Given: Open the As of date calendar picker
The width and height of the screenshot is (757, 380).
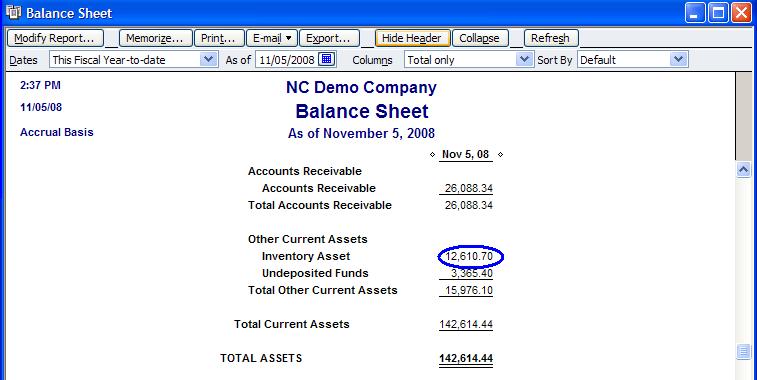Looking at the screenshot, I should (327, 59).
